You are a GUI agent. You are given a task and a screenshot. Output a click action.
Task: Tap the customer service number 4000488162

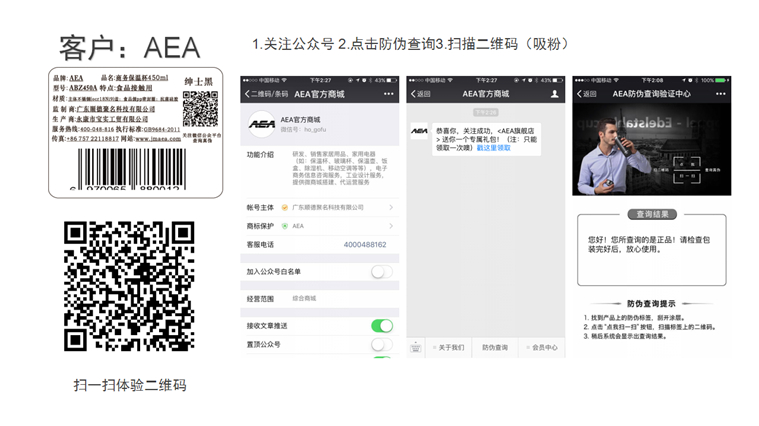pos(365,244)
